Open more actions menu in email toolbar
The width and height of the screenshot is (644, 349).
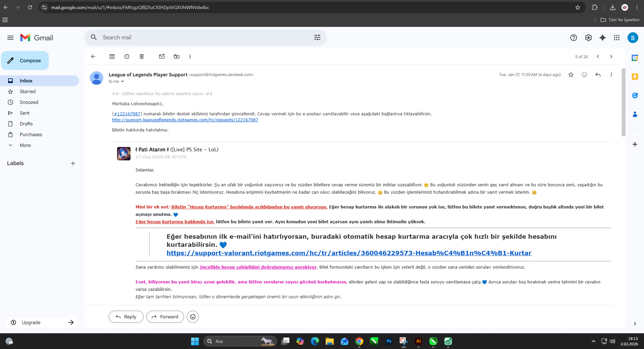190,56
